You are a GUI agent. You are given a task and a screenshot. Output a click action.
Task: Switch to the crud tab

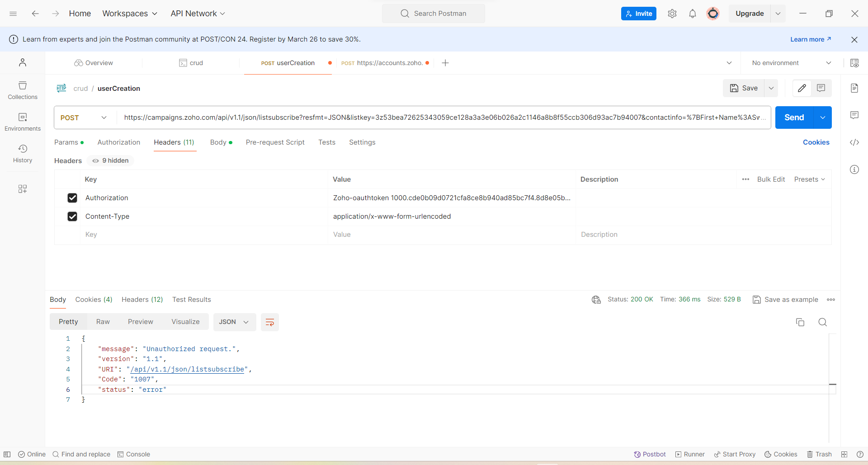pos(191,63)
